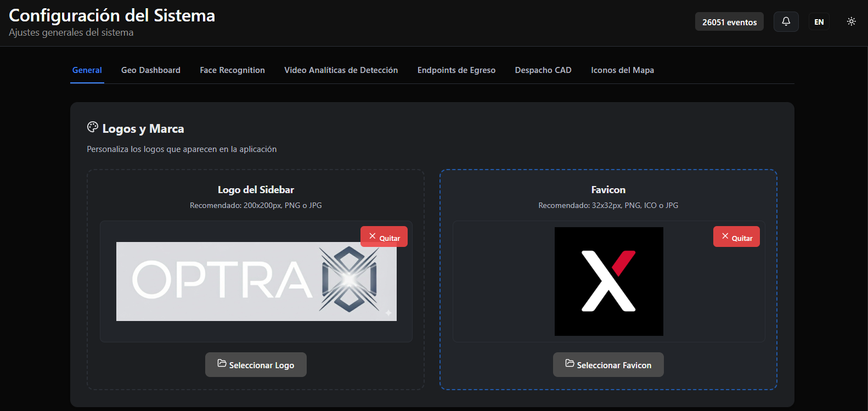This screenshot has height=411, width=868.
Task: Click the Seleccionar Favicon button
Action: click(x=608, y=365)
